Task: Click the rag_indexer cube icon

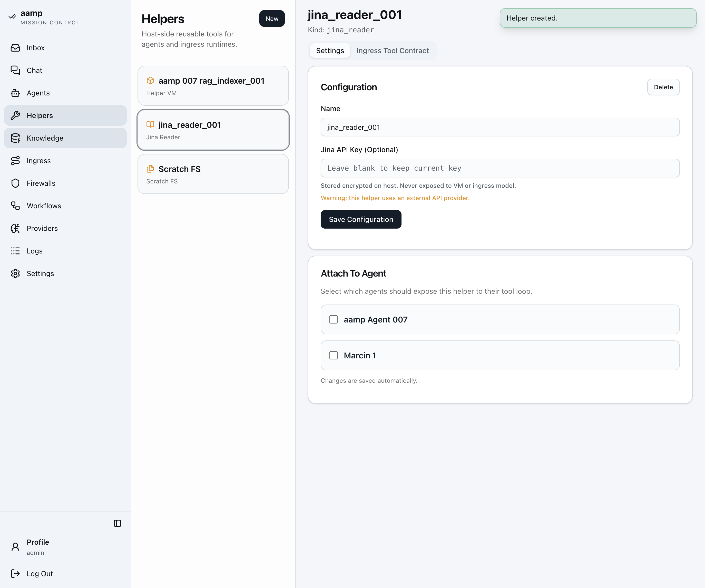Action: coord(150,81)
